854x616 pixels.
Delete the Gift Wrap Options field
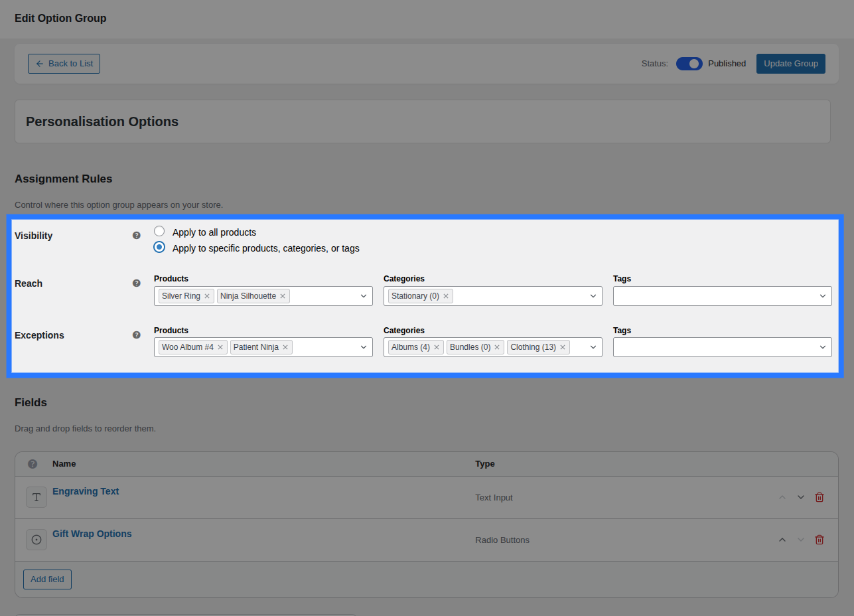pos(819,540)
